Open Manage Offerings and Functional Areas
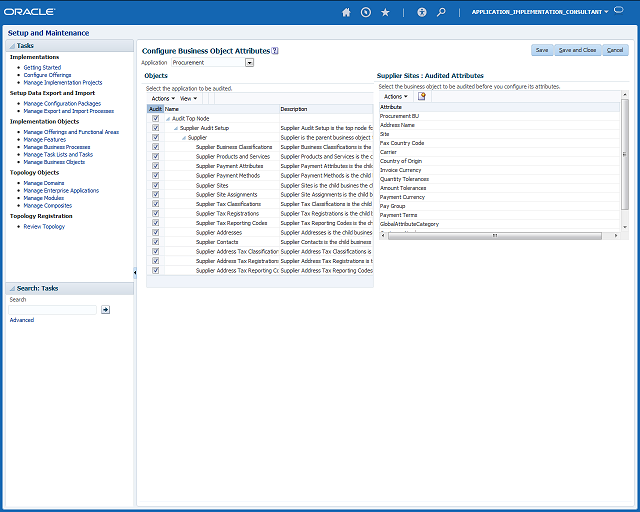The image size is (640, 512). (x=71, y=132)
